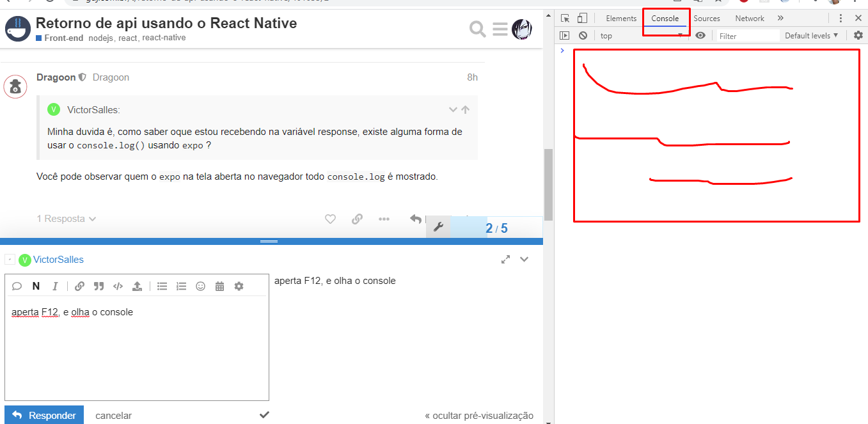Copy link to Dragoon's post
This screenshot has width=868, height=424.
pyautogui.click(x=357, y=219)
